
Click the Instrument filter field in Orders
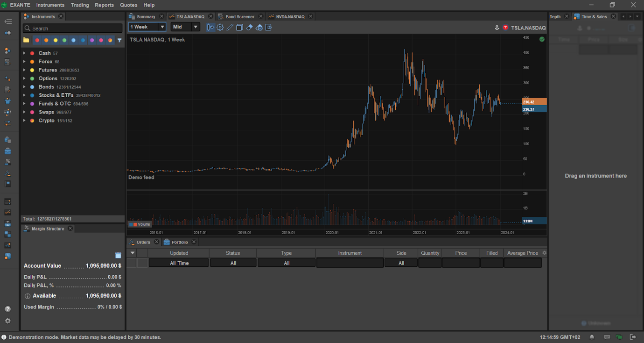[350, 263]
